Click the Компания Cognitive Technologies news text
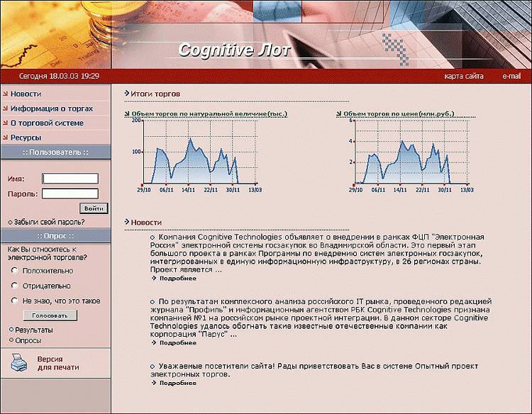The image size is (532, 414). 317,253
